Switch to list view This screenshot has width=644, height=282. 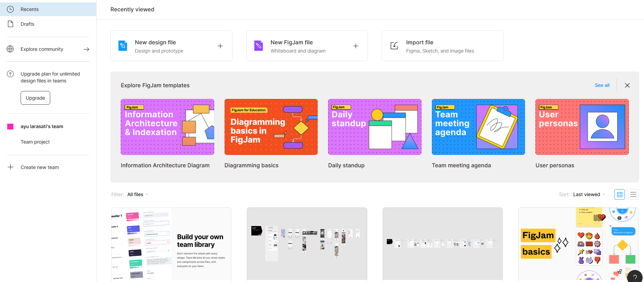633,194
